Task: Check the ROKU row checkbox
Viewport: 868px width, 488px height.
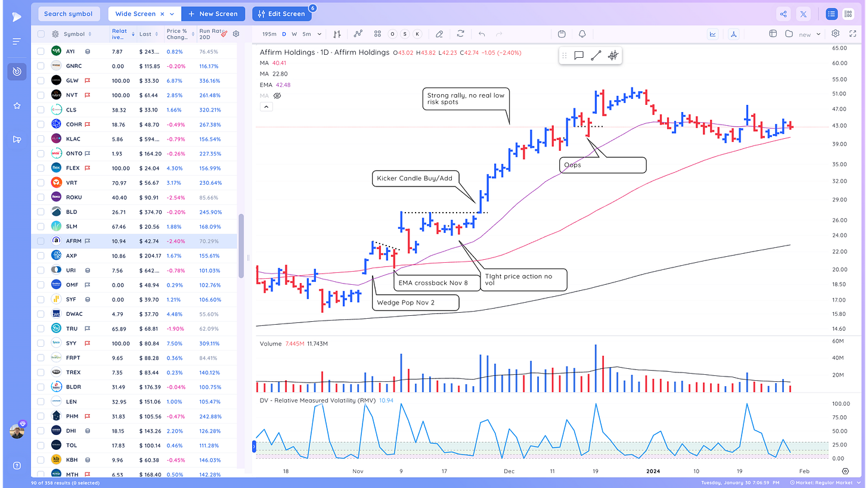Action: 41,197
